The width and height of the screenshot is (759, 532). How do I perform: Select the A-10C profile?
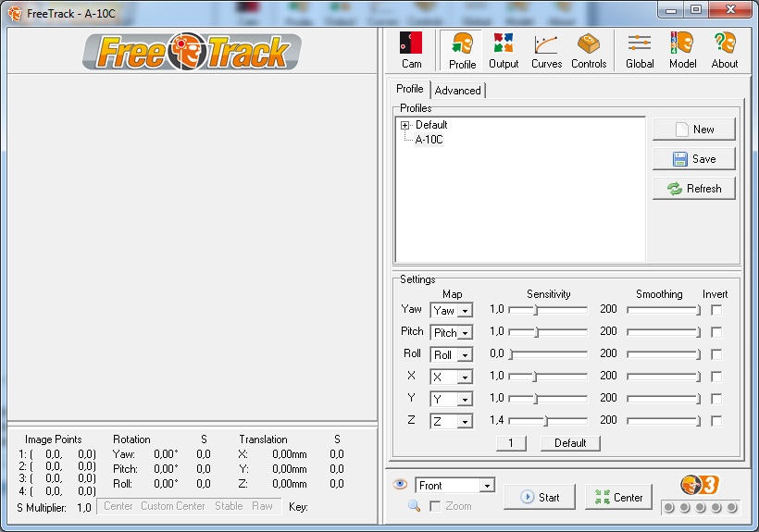coord(429,140)
